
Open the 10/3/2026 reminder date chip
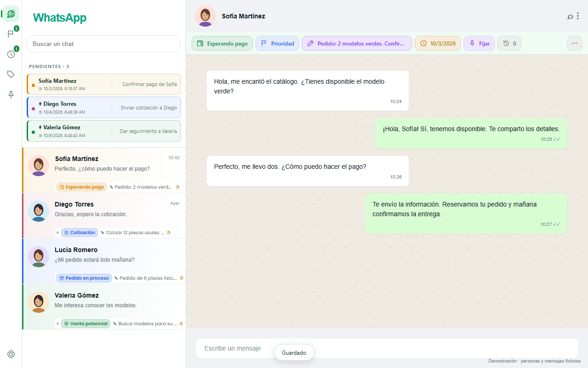pos(438,43)
